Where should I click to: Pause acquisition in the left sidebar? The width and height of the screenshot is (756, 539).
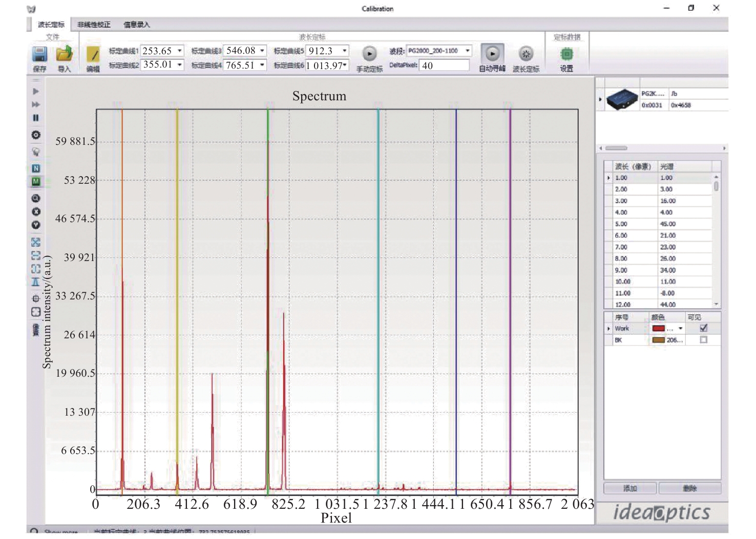(36, 118)
